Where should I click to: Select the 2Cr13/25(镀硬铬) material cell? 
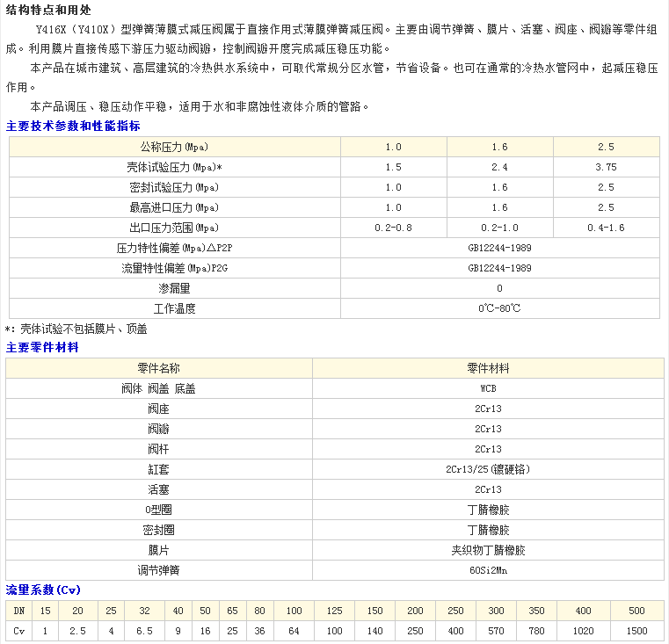click(x=488, y=469)
